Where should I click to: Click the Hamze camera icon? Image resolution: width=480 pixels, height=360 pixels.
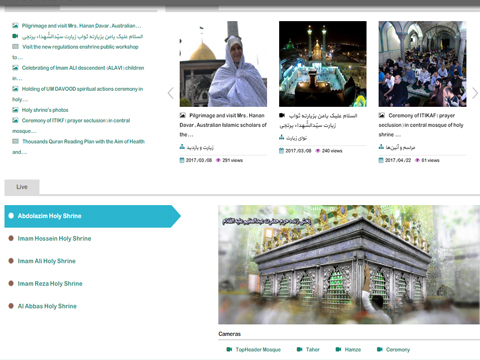click(338, 349)
